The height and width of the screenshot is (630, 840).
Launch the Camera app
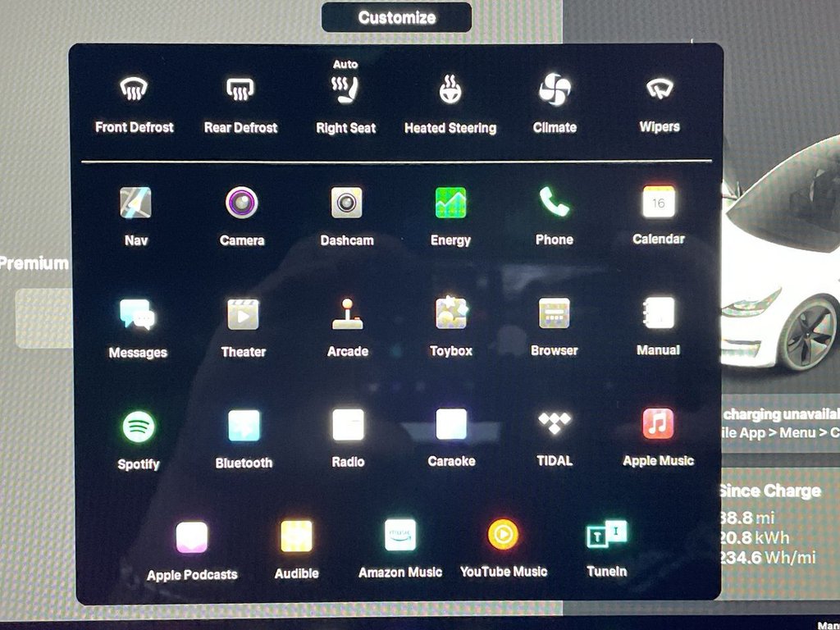(242, 203)
